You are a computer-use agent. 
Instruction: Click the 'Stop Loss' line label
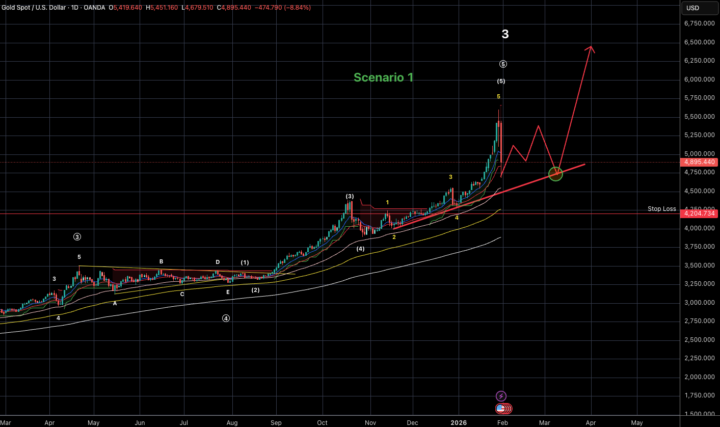coord(661,208)
